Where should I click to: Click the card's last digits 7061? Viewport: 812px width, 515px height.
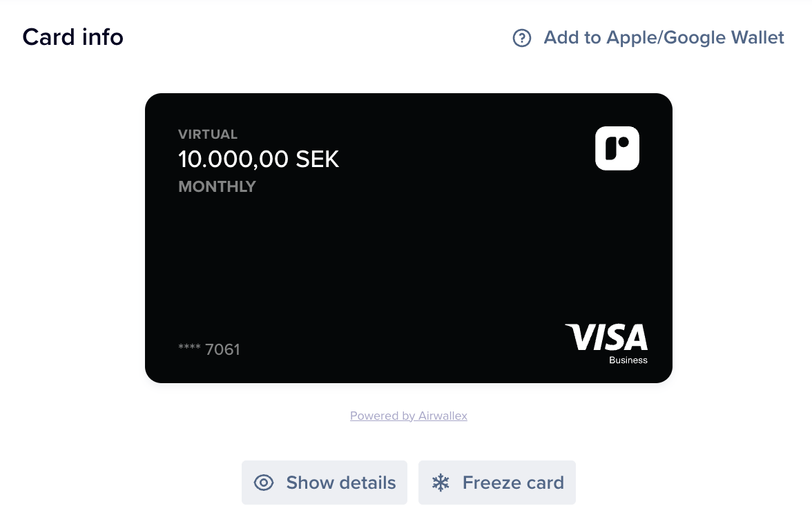pos(222,349)
